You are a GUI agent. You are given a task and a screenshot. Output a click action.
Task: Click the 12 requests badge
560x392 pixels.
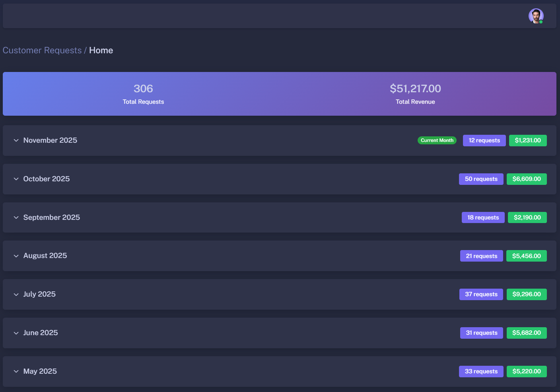click(x=484, y=140)
